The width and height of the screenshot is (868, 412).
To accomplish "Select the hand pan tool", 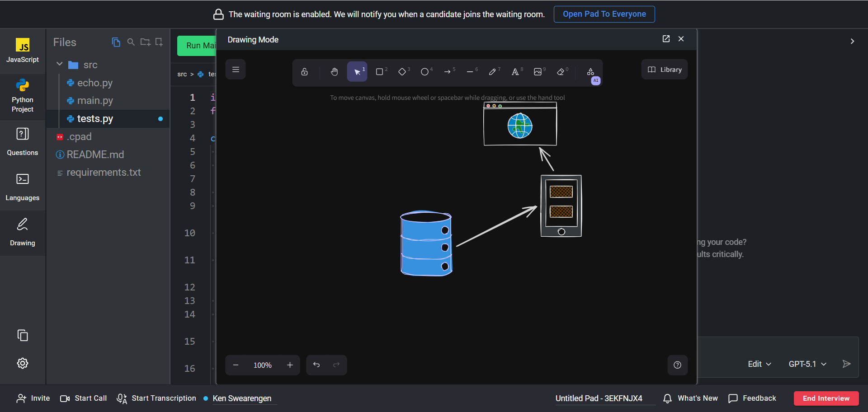I will (334, 72).
